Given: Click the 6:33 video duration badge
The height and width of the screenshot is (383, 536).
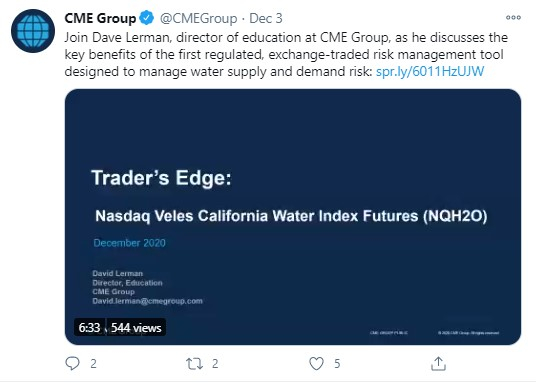Looking at the screenshot, I should click(89, 328).
